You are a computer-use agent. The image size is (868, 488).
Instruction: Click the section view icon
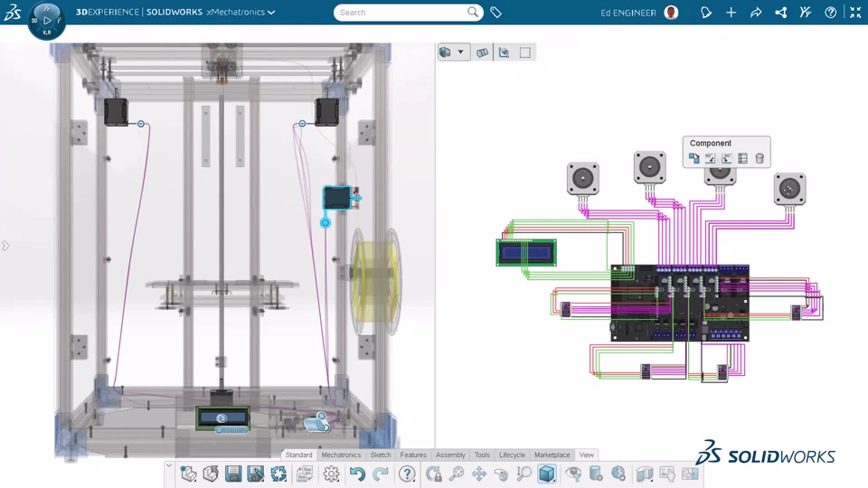click(645, 474)
